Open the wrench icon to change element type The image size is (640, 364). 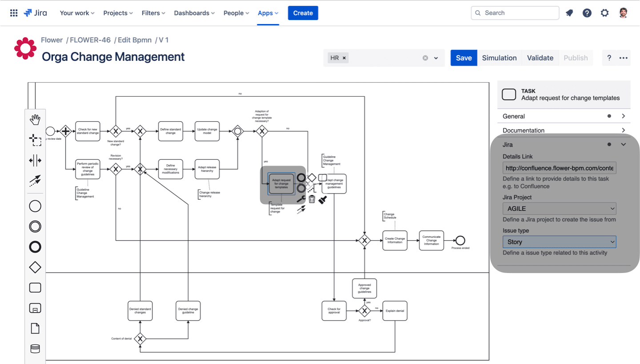pos(301,199)
